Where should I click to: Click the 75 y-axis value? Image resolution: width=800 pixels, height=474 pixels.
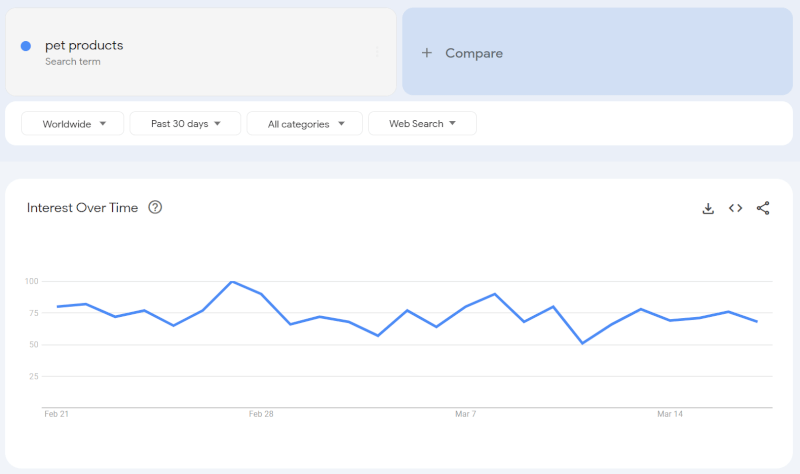click(34, 313)
